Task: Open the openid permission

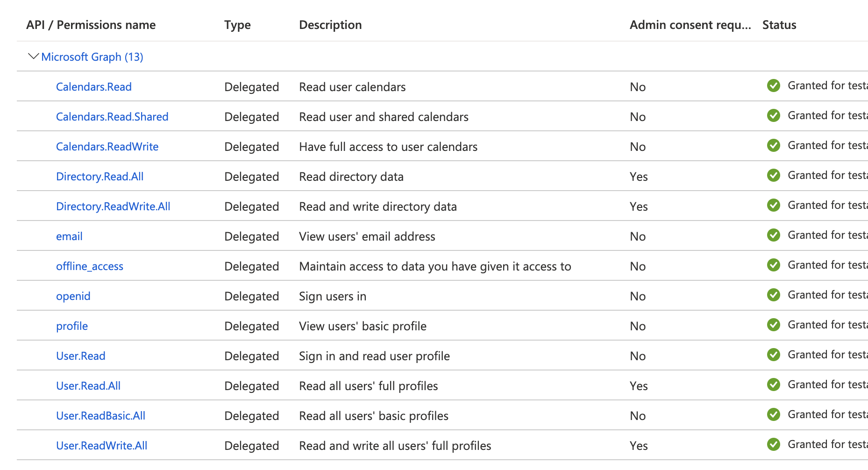Action: [x=73, y=296]
